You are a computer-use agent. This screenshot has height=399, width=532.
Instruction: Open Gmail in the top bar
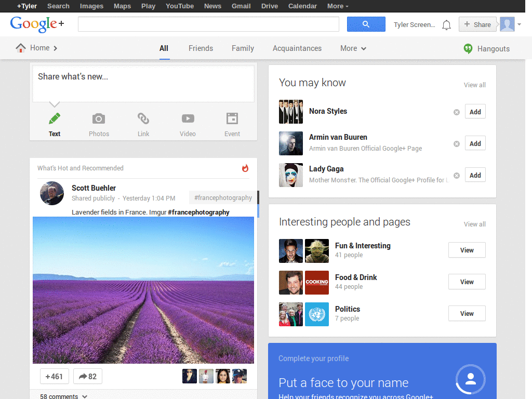[x=241, y=6]
